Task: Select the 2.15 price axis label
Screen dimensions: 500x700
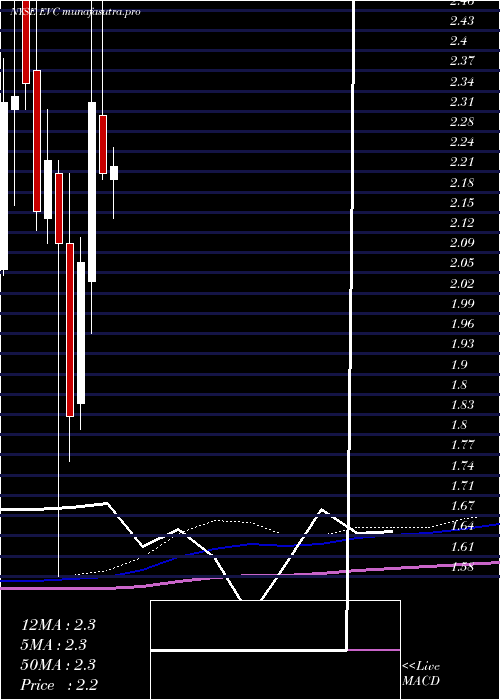Action: pyautogui.click(x=462, y=202)
